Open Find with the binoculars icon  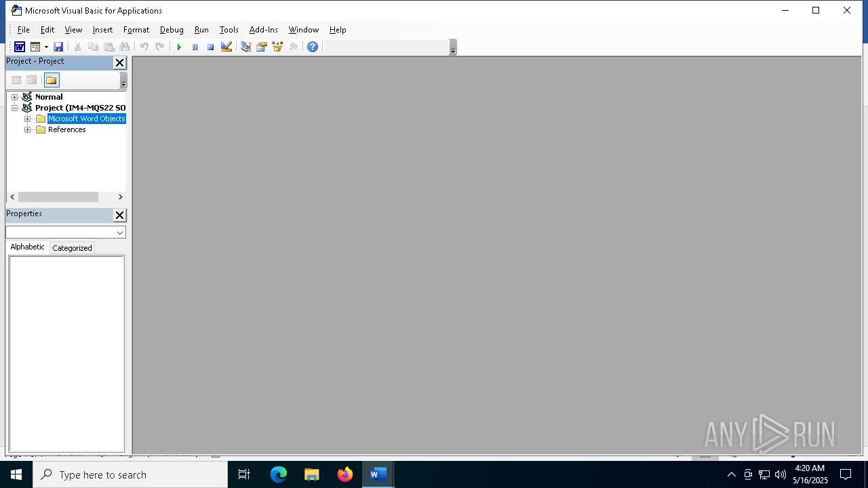(x=124, y=47)
